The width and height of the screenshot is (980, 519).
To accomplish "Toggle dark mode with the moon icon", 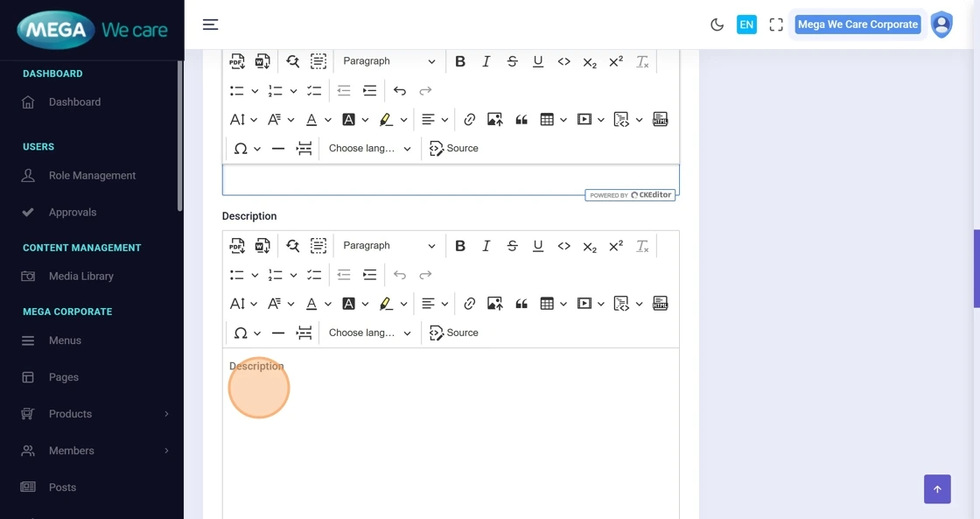I will tap(717, 25).
